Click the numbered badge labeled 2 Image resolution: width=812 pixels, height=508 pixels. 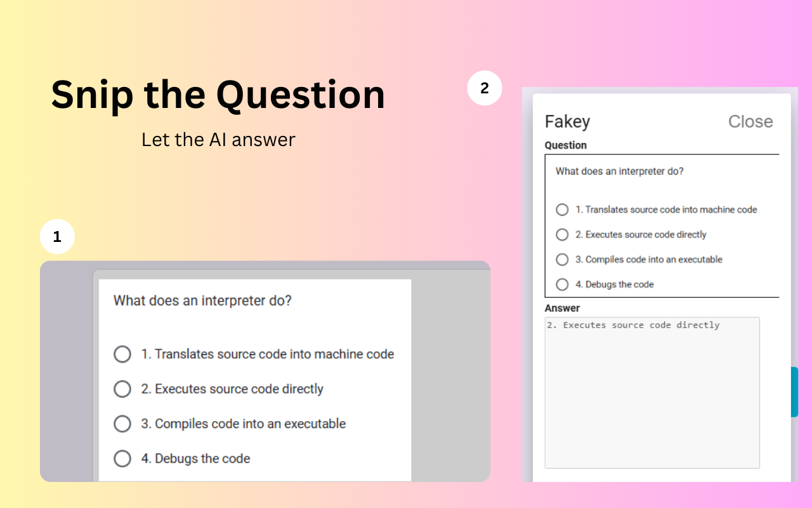pos(485,88)
